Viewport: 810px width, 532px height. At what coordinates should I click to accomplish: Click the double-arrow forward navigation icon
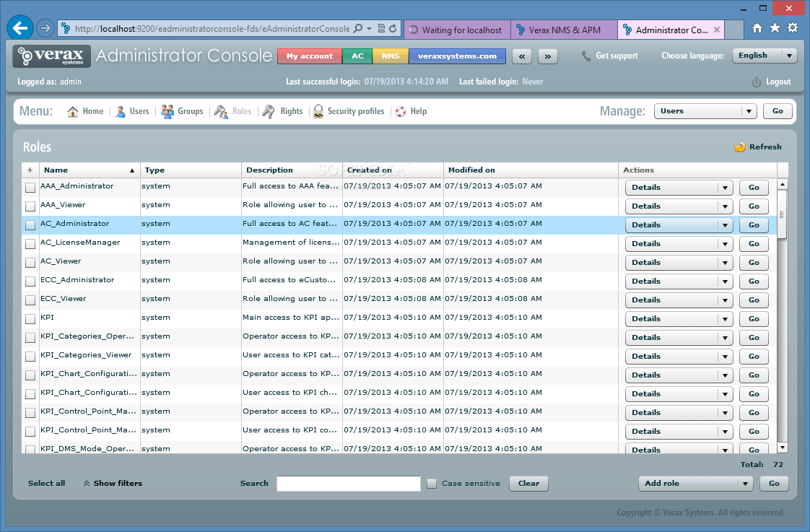click(x=547, y=56)
